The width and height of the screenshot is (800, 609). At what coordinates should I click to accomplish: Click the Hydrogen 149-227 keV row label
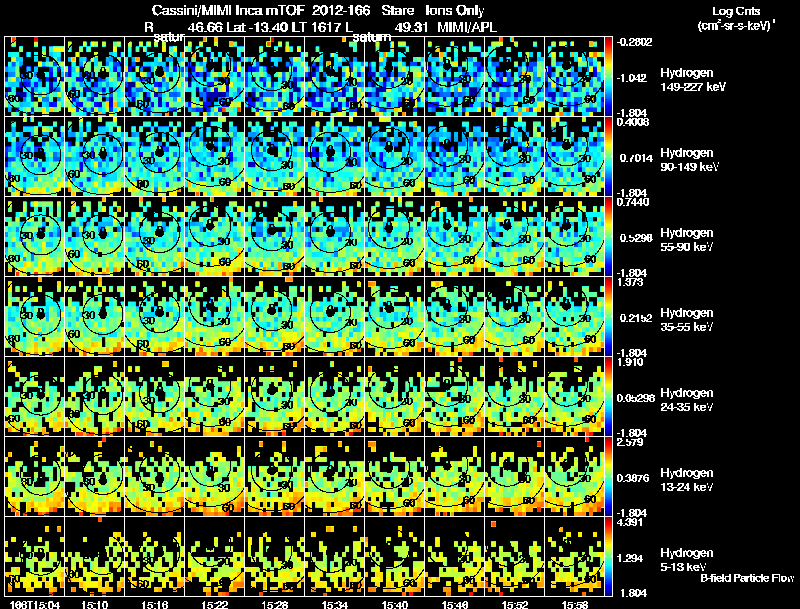click(693, 80)
